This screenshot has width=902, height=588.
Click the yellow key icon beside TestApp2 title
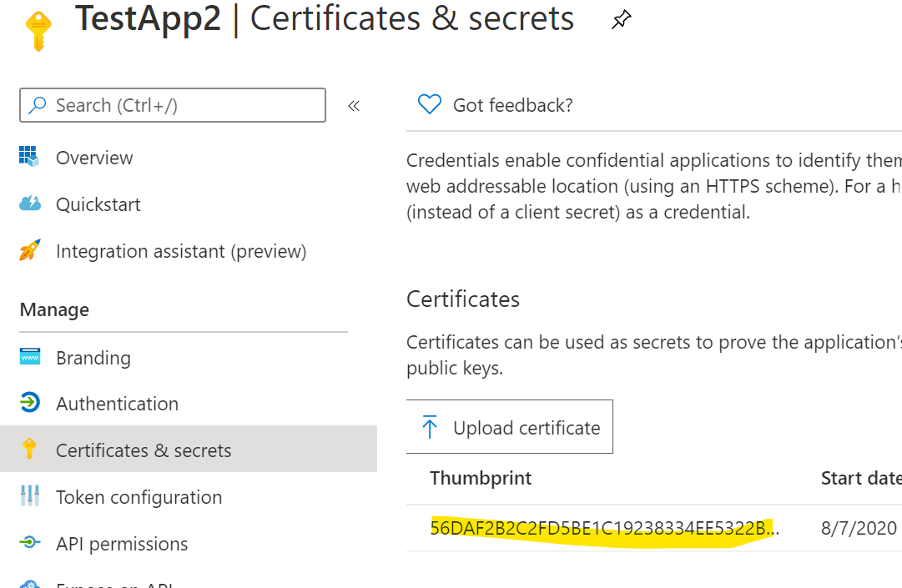pyautogui.click(x=38, y=31)
